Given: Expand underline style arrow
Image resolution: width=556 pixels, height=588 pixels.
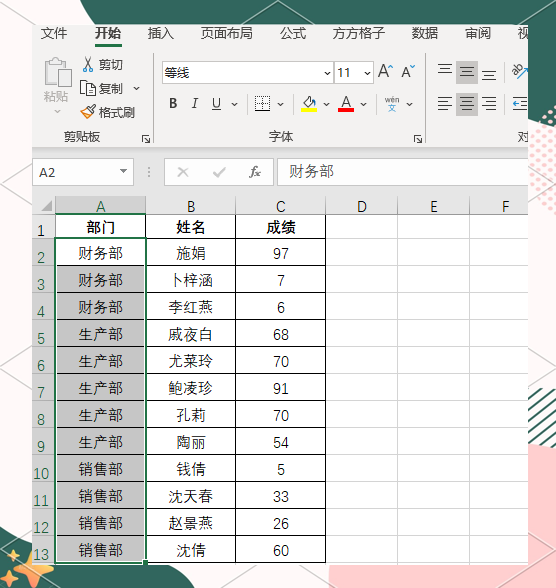Looking at the screenshot, I should tap(235, 104).
